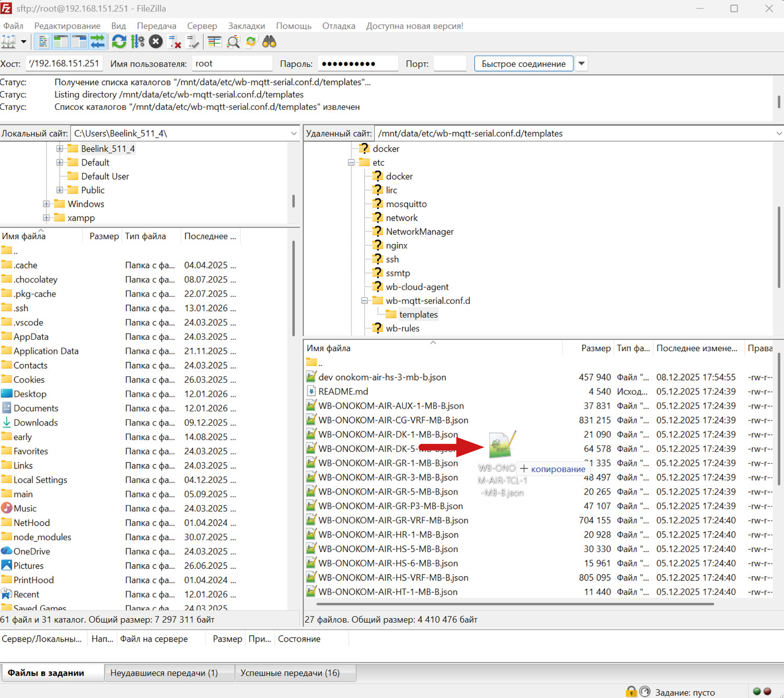Click the Имя пользователя input field
The height and width of the screenshot is (698, 784).
232,63
